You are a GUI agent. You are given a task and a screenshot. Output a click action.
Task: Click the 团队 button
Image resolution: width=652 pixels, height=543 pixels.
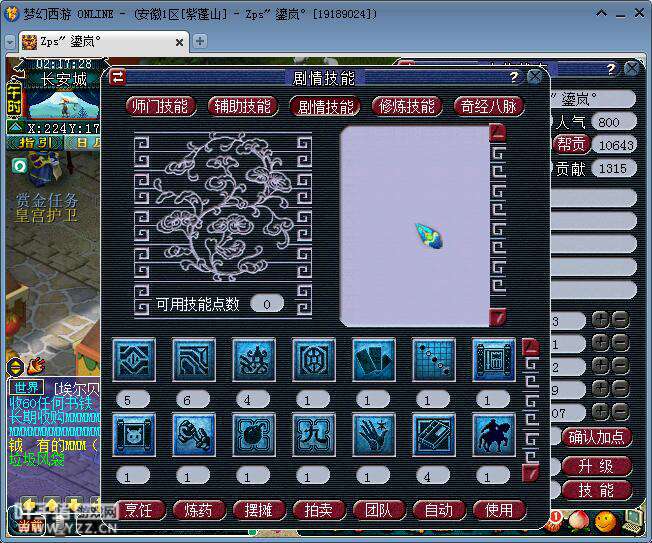[x=378, y=510]
